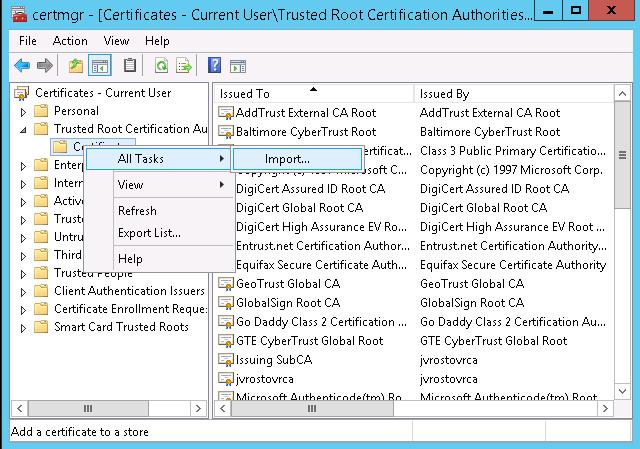Select DigiCert Global Root CA row
The width and height of the screenshot is (640, 449).
[x=412, y=208]
